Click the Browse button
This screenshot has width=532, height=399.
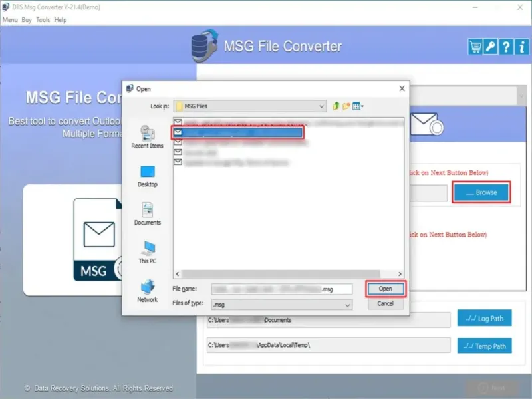click(481, 192)
